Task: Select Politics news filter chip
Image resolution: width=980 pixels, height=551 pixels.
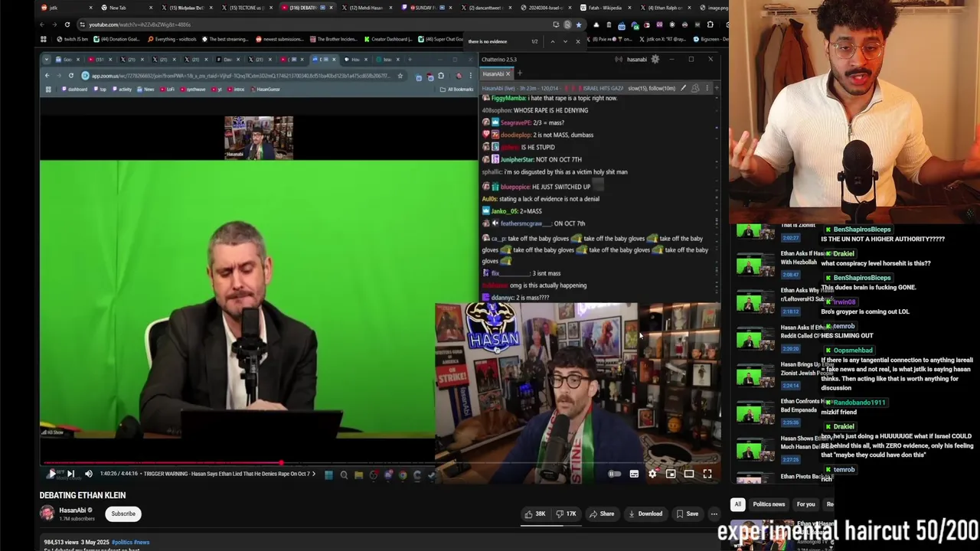Action: [769, 504]
